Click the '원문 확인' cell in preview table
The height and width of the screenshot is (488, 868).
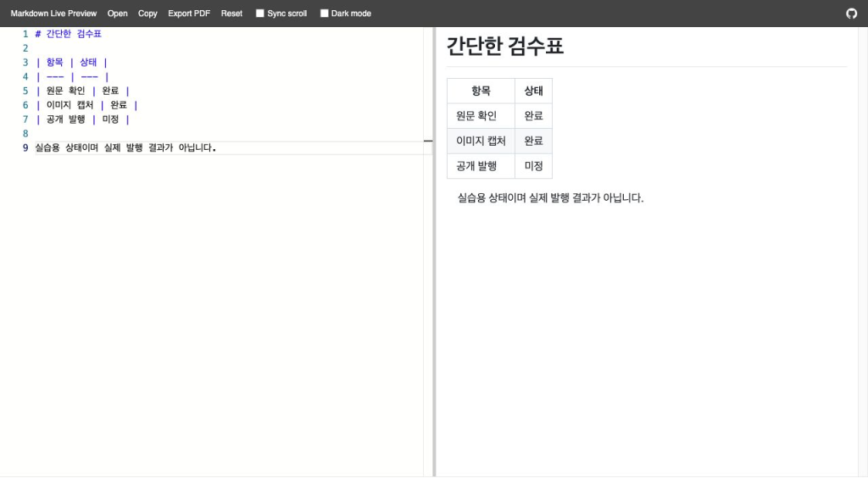tap(481, 115)
